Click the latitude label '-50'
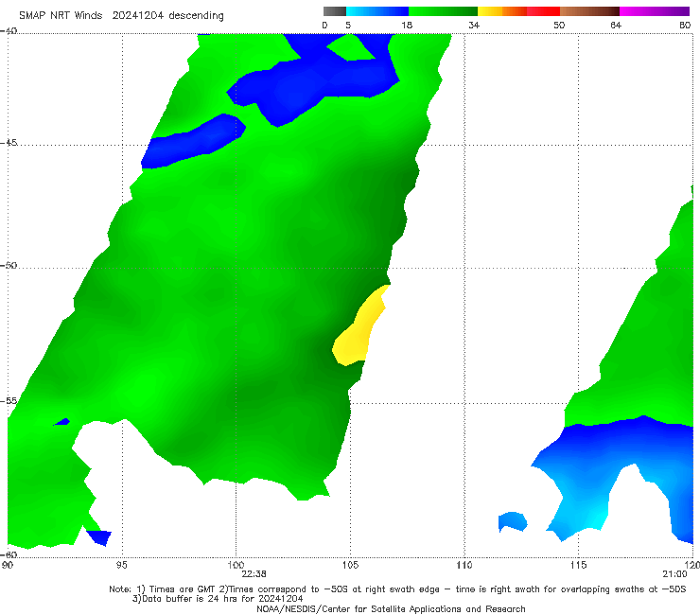Viewport: 700px width, 615px height. click(x=9, y=265)
